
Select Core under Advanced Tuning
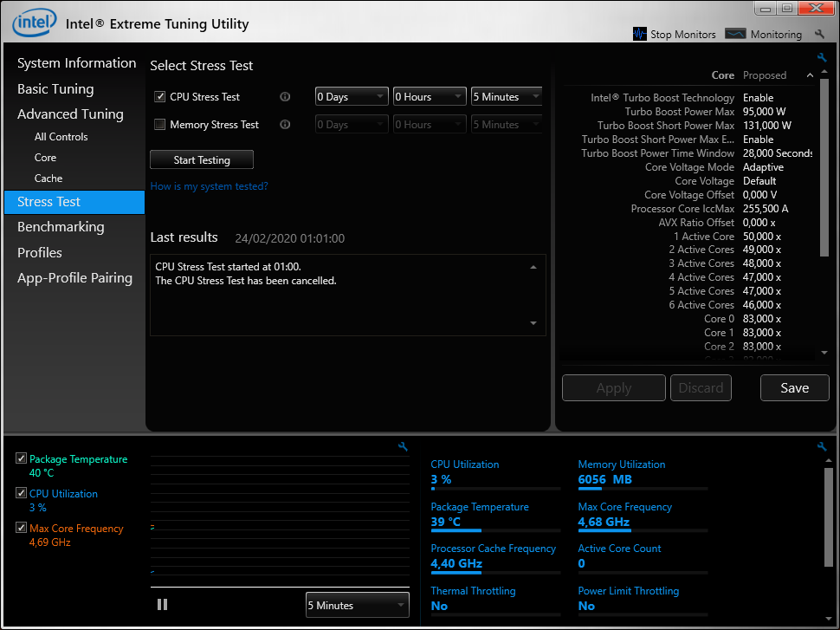(x=45, y=158)
